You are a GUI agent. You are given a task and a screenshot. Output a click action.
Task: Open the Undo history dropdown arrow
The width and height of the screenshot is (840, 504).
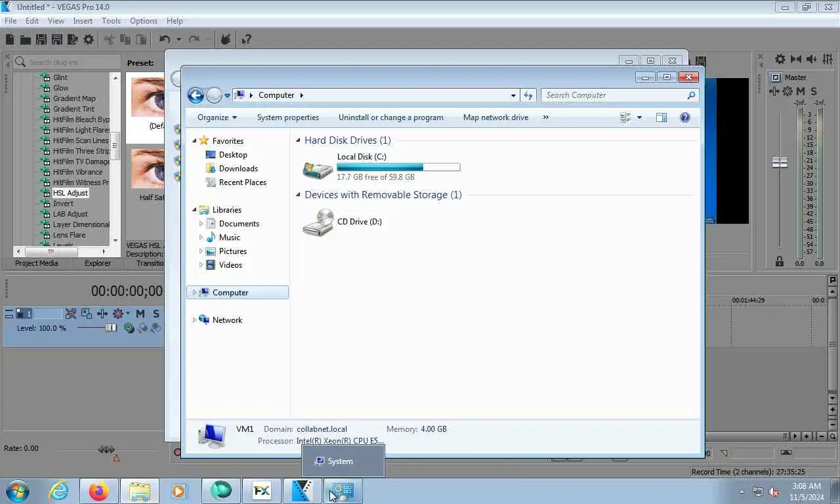[178, 39]
